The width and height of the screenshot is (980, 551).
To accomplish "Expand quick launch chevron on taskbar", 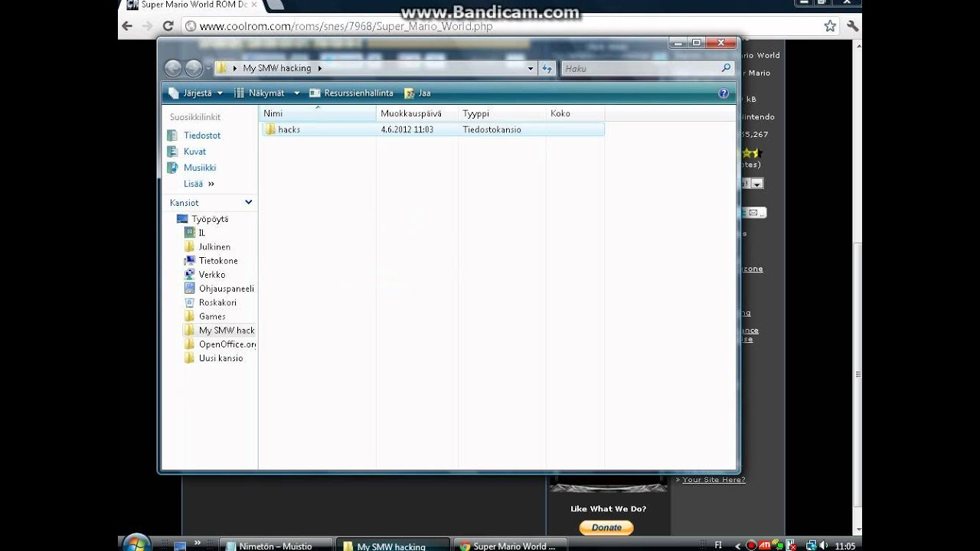I will click(198, 544).
